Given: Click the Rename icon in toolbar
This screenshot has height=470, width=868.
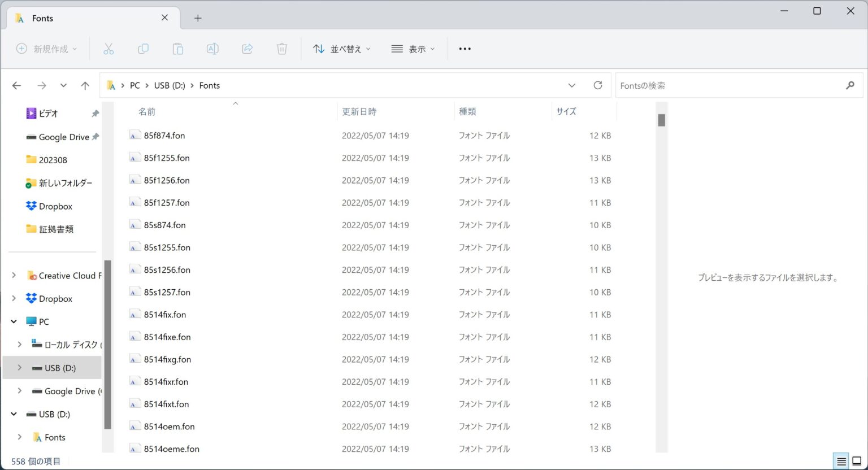Looking at the screenshot, I should click(x=212, y=49).
